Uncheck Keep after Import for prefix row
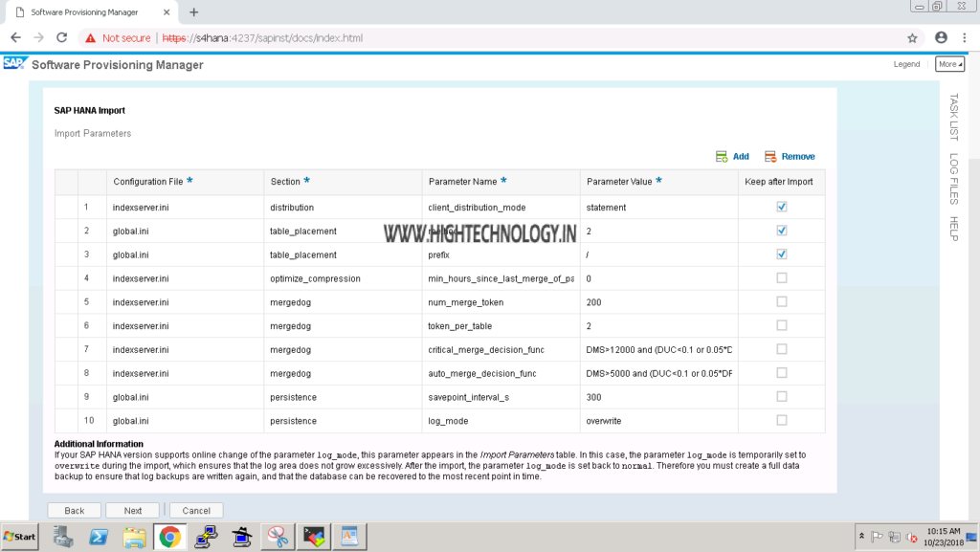Viewport: 980px width, 552px height. (781, 254)
